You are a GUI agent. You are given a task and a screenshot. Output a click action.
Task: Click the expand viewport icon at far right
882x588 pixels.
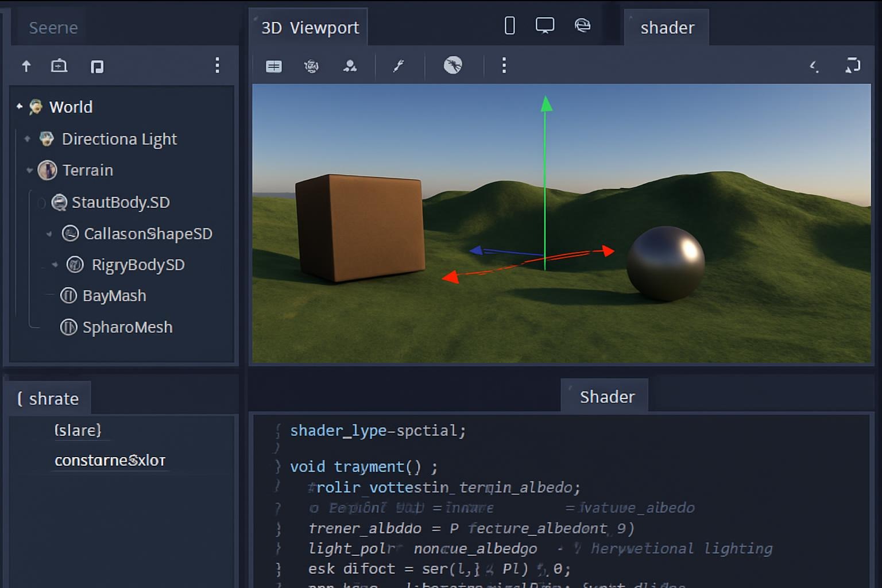coord(853,65)
